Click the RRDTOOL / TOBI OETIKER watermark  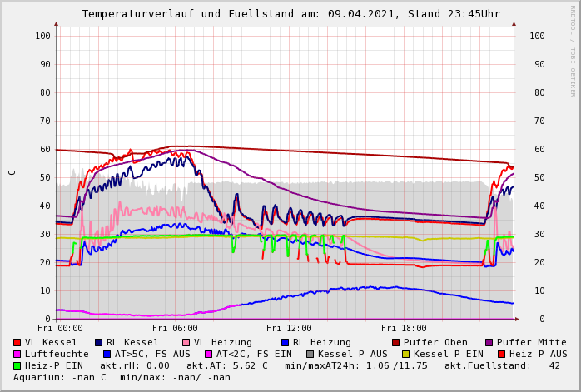[x=573, y=50]
